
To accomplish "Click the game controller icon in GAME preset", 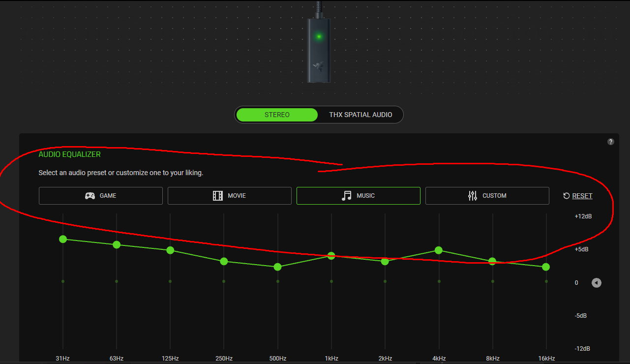I will (x=90, y=196).
